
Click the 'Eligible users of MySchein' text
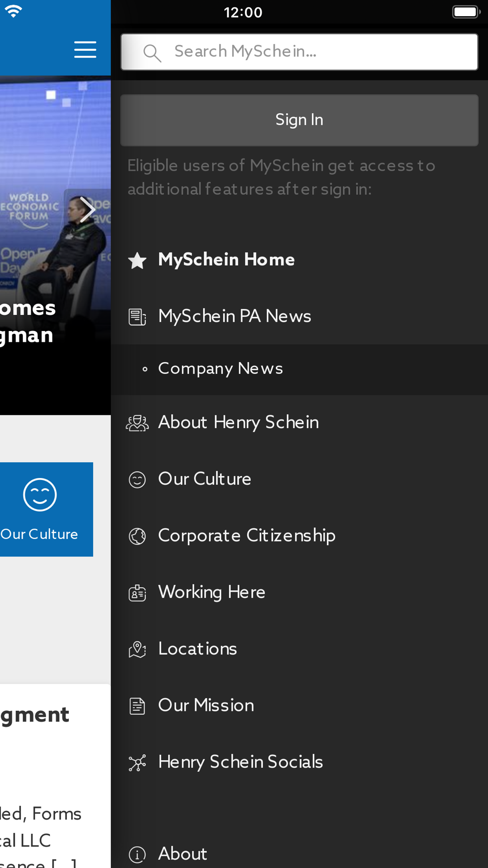(281, 177)
